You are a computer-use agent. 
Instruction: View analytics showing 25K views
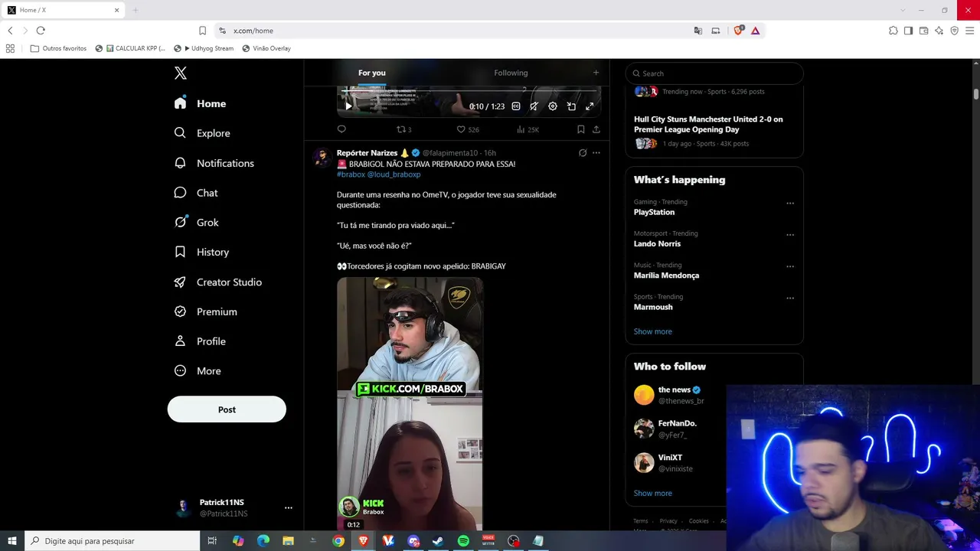[528, 129]
